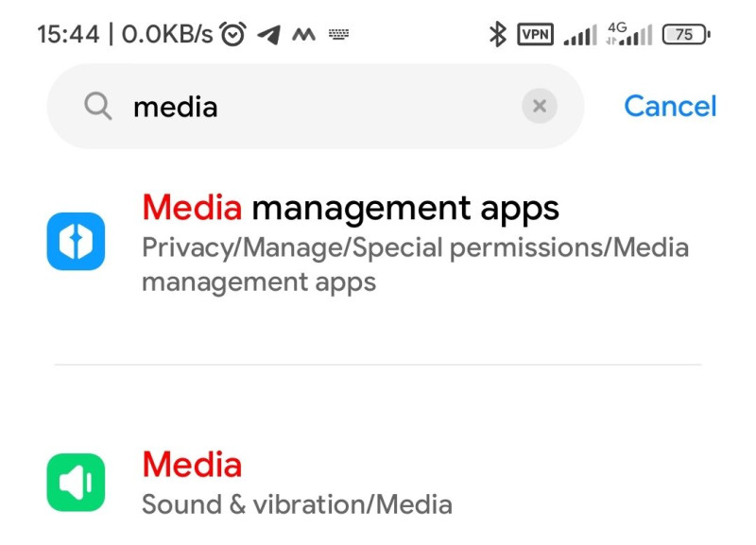Focus the search field containing 'media'
Image resolution: width=756 pixels, height=545 pixels.
tap(316, 106)
